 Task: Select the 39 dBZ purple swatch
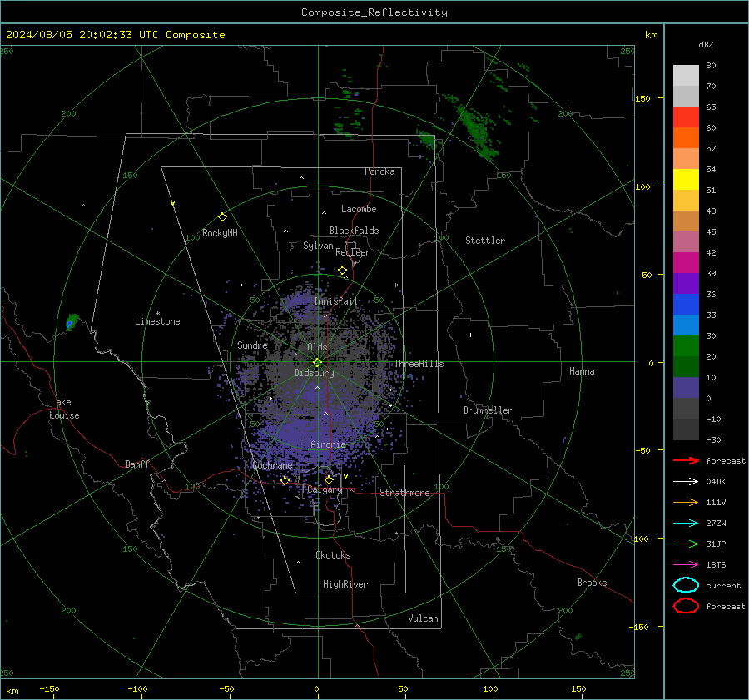(x=686, y=283)
